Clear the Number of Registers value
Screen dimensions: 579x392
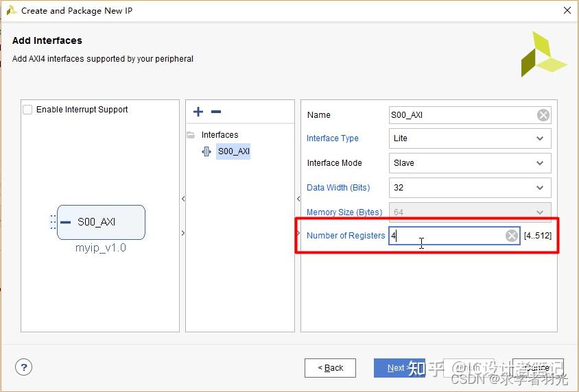(512, 236)
